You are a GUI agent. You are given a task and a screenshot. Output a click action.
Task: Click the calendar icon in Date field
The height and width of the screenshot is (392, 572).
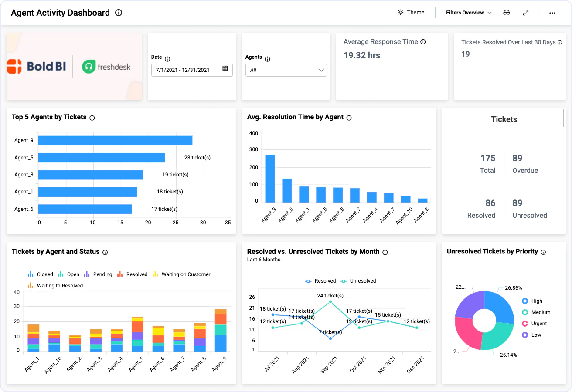pyautogui.click(x=225, y=68)
